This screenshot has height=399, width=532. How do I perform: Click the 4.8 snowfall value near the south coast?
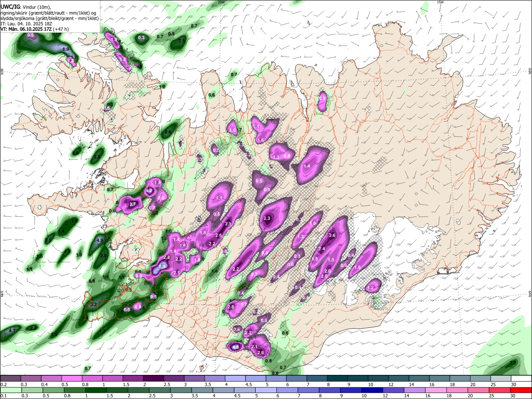[236, 347]
